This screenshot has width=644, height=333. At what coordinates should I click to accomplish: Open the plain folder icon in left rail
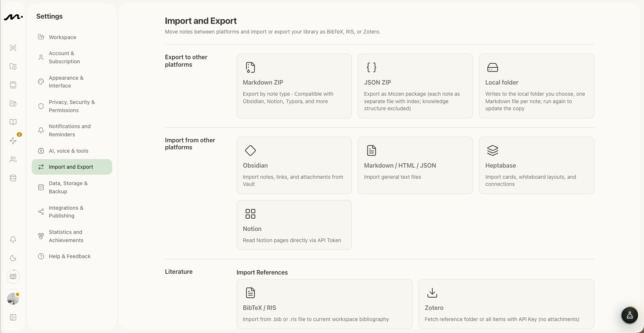coord(13,104)
